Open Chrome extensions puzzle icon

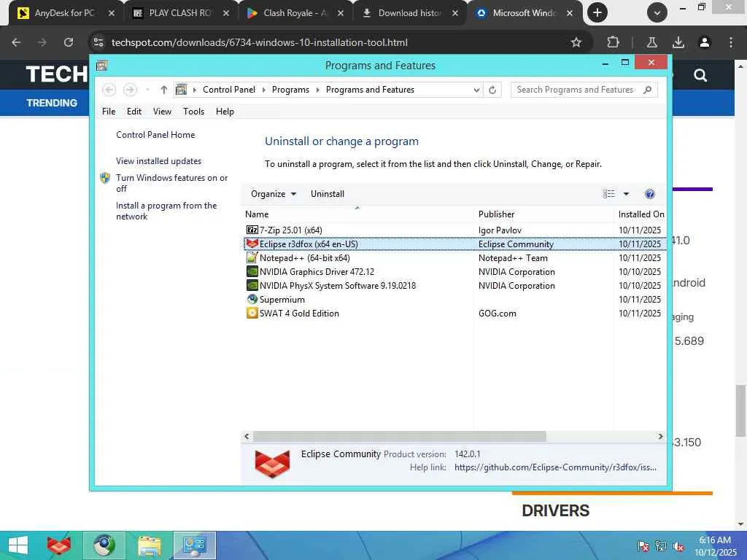coord(613,42)
